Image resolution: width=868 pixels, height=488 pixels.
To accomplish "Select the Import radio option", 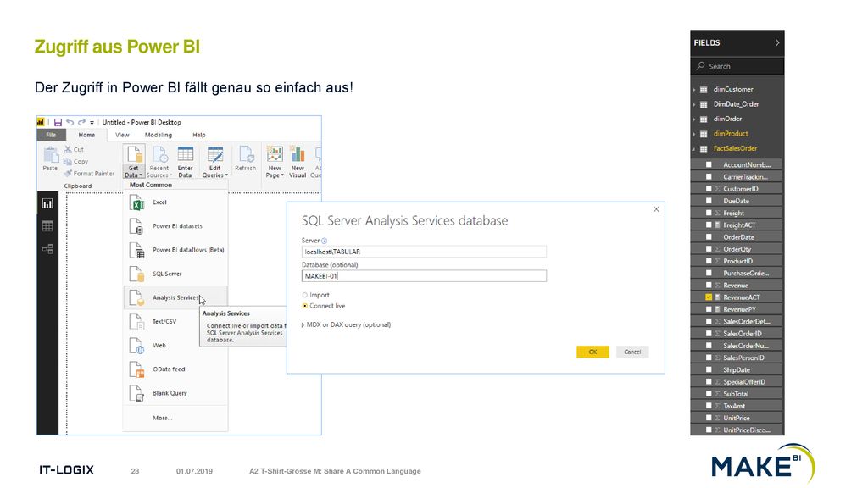I will (x=304, y=295).
